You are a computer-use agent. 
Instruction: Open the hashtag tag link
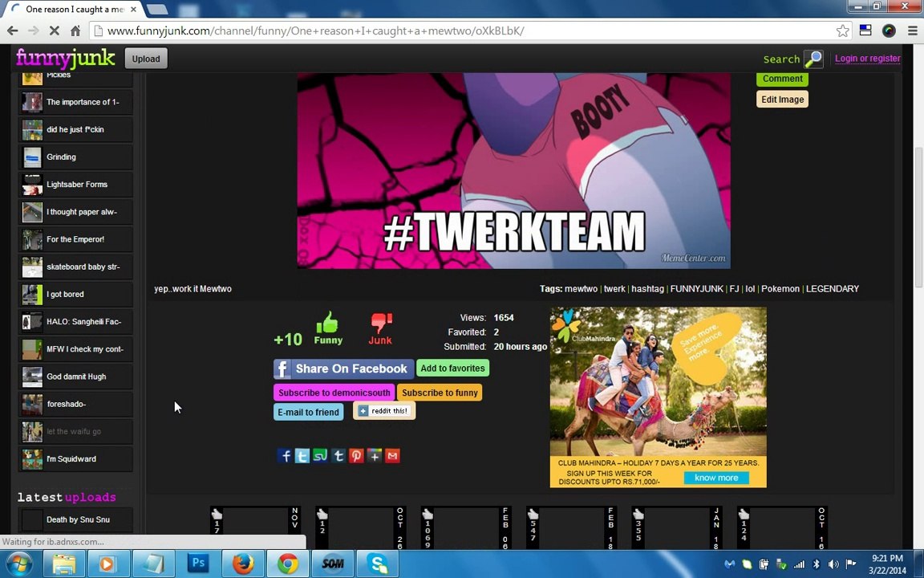point(647,289)
